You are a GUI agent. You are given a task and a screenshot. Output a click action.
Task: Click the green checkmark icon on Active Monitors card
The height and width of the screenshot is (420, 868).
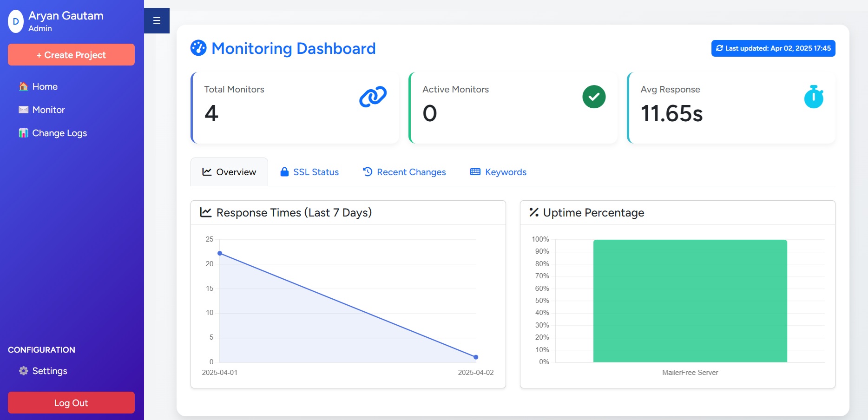click(x=594, y=97)
